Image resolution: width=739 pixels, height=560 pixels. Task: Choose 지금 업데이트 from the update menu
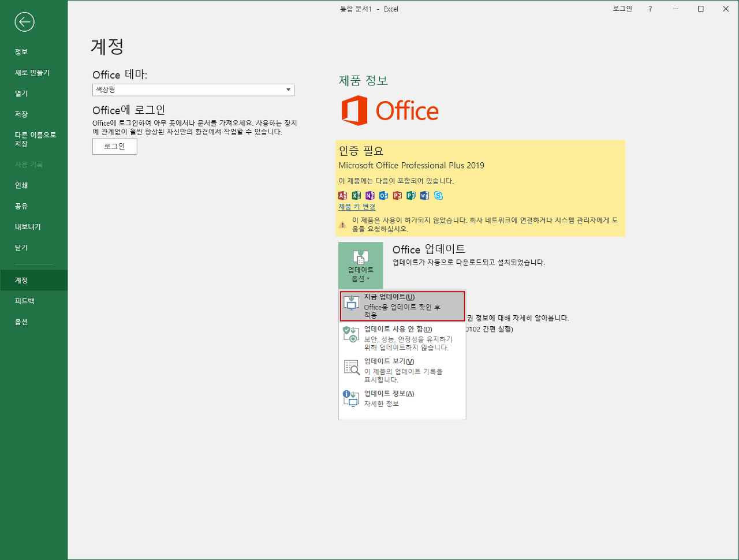tap(402, 306)
